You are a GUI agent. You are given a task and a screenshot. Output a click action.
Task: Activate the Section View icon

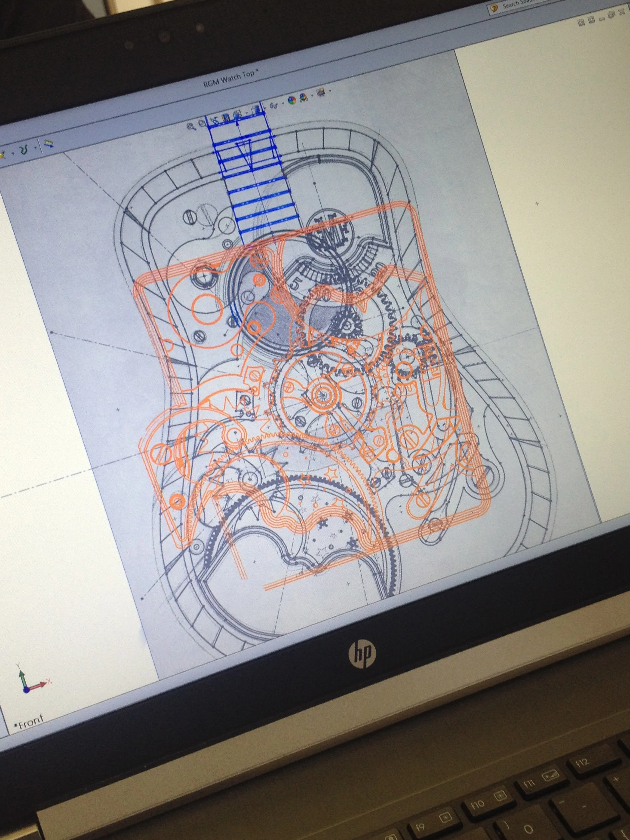(225, 117)
